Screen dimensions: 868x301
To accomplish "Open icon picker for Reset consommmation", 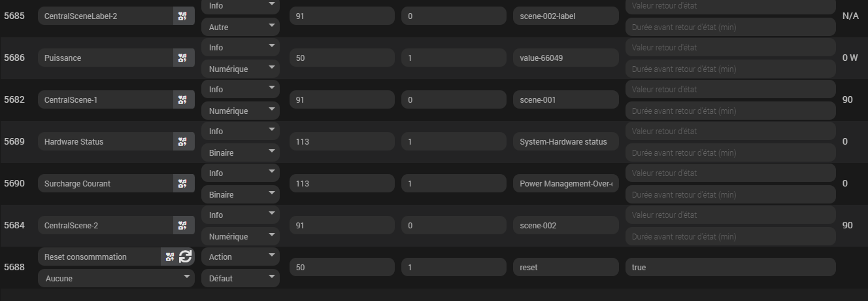I will pos(170,257).
